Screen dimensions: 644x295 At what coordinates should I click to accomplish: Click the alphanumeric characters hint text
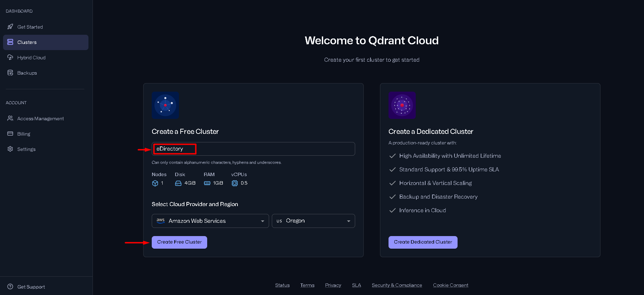coord(216,162)
